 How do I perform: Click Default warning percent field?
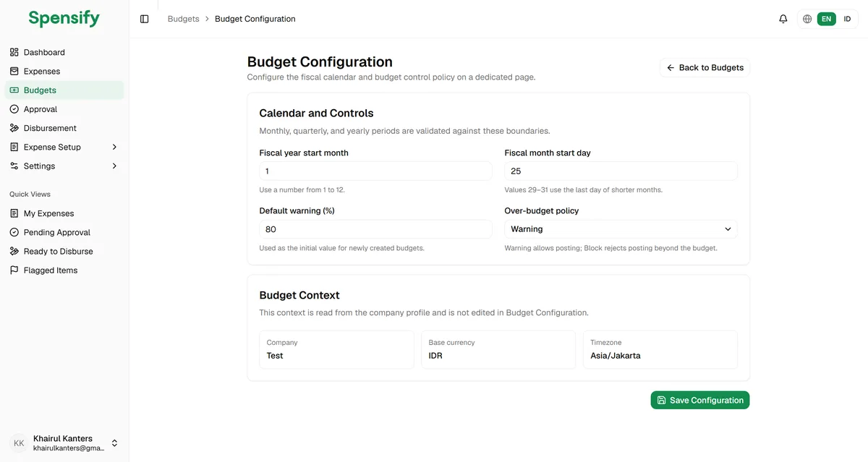(x=375, y=229)
